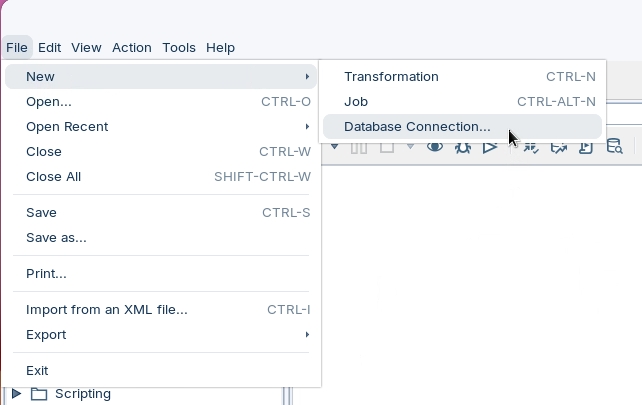The height and width of the screenshot is (405, 642).
Task: Open the Tools menu
Action: (x=179, y=47)
